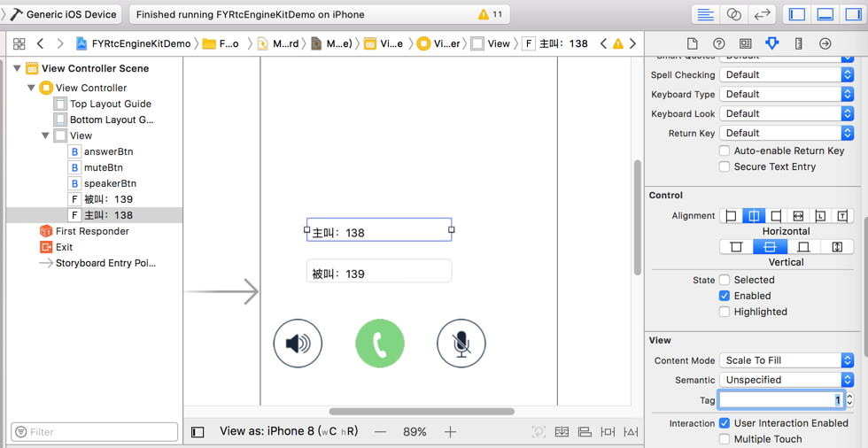The width and height of the screenshot is (868, 448).
Task: Uncheck User Interaction Enabled
Action: coord(725,423)
